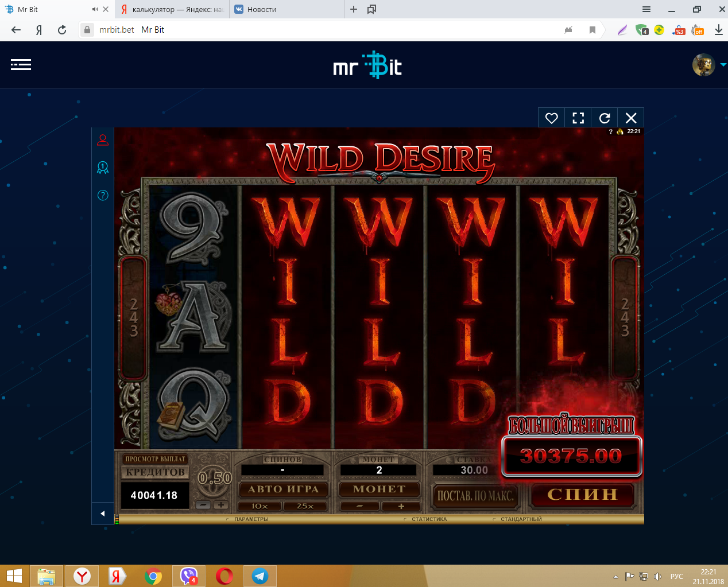Image resolution: width=728 pixels, height=587 pixels.
Task: Start АВТО ИГРА autoplay
Action: tap(283, 489)
